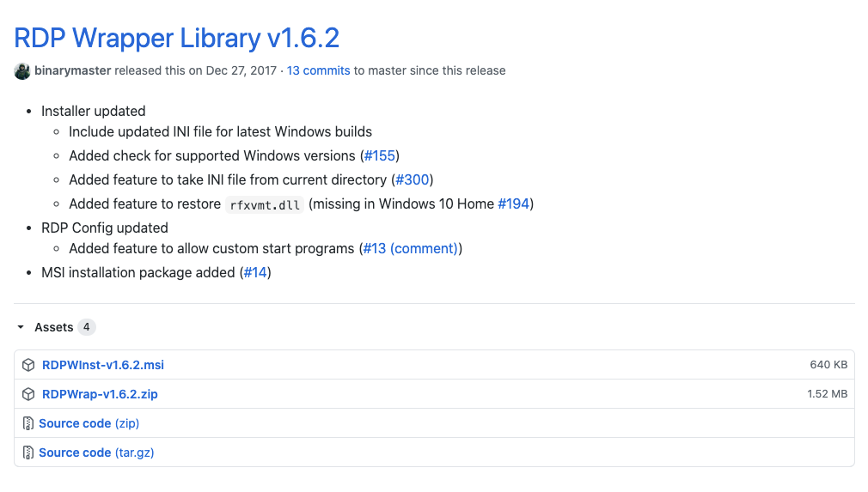Click file-zip icon beside Source code (zip)

28,423
